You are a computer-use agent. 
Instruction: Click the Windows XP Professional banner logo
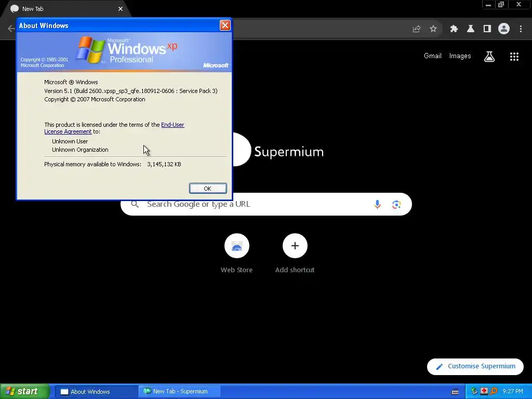[x=126, y=50]
